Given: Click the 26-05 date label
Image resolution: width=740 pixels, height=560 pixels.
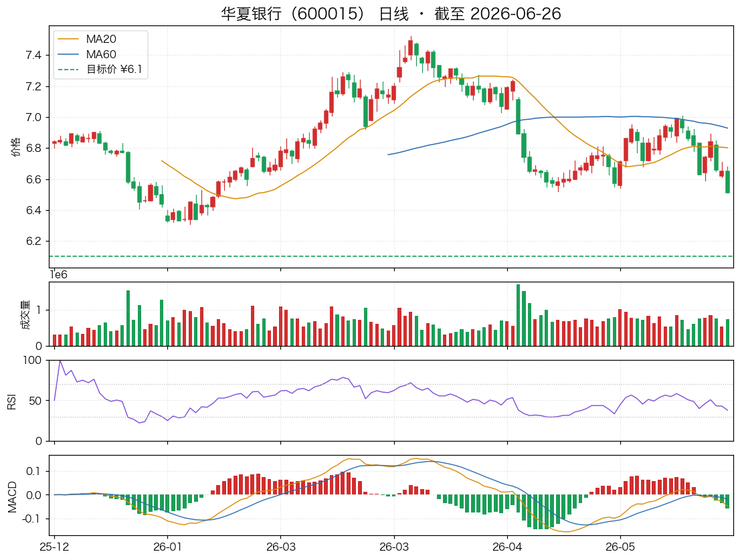Looking at the screenshot, I should point(620,547).
